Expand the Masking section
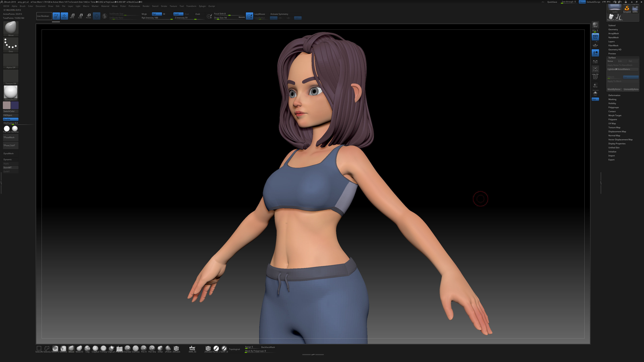The image size is (644, 362). (x=612, y=99)
